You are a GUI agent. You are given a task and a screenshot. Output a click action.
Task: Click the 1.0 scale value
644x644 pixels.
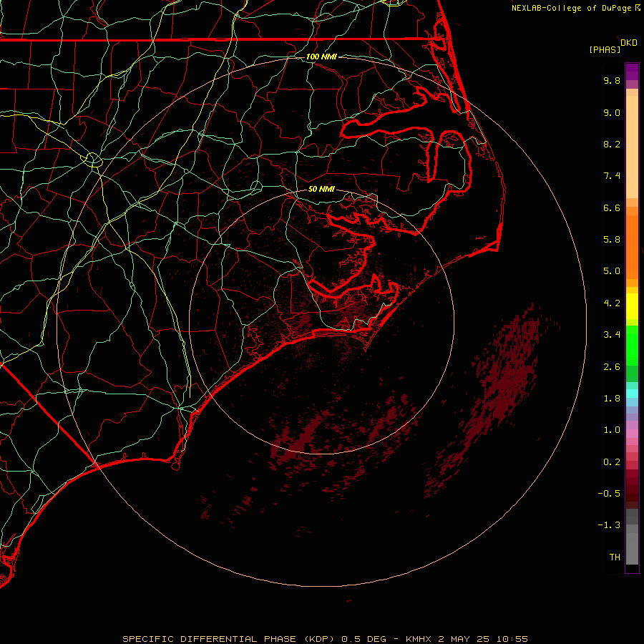click(612, 430)
